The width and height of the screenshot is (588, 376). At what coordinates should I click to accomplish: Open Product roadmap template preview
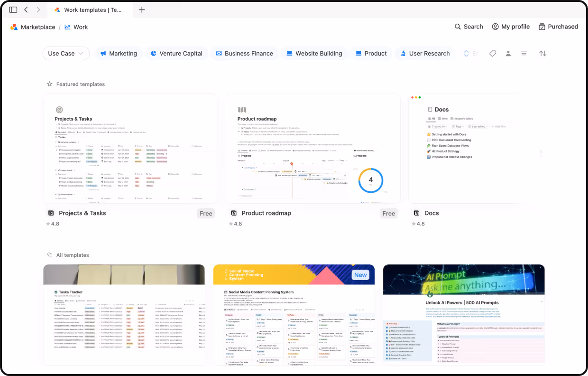313,149
